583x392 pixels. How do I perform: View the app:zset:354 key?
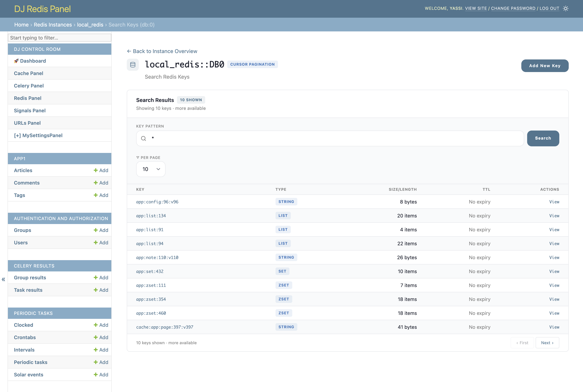pyautogui.click(x=554, y=299)
